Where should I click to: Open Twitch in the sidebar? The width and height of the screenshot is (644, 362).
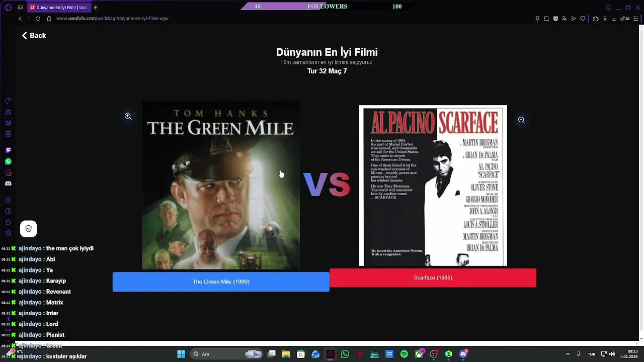8,150
